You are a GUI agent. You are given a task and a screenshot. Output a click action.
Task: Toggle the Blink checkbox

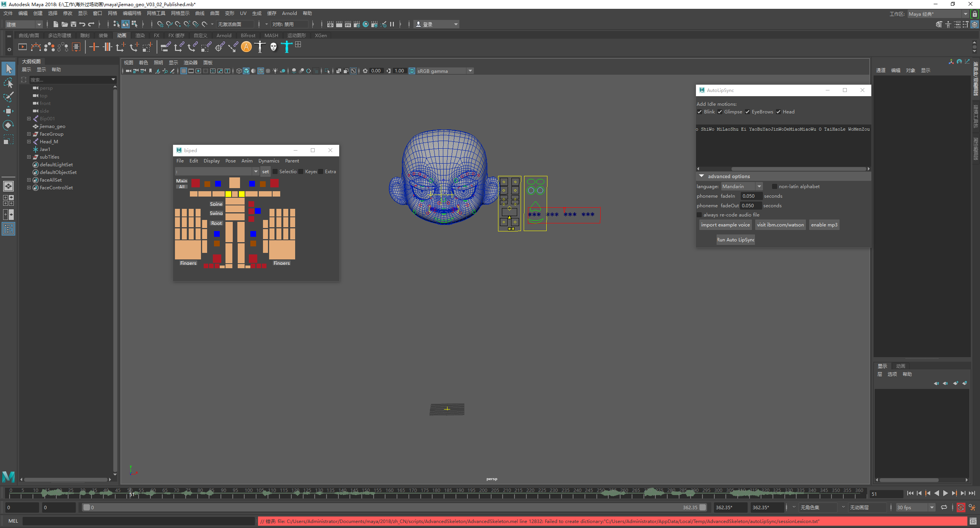(700, 112)
